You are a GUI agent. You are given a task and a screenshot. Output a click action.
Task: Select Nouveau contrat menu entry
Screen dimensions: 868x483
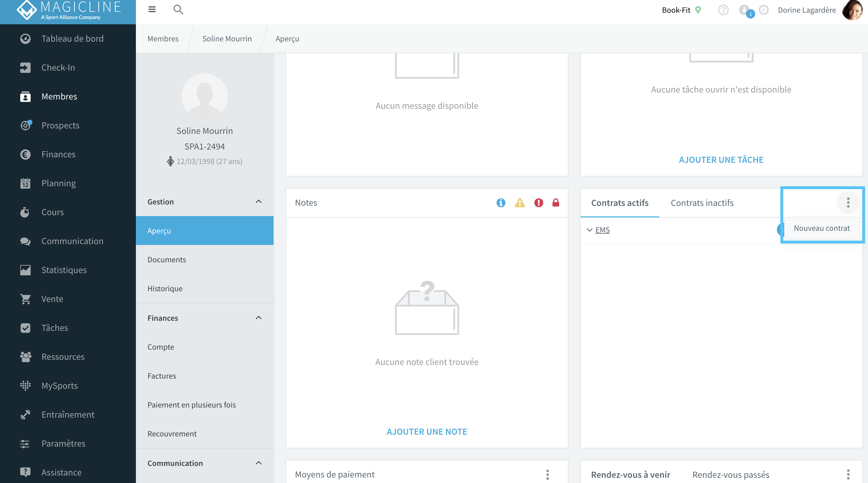(821, 228)
